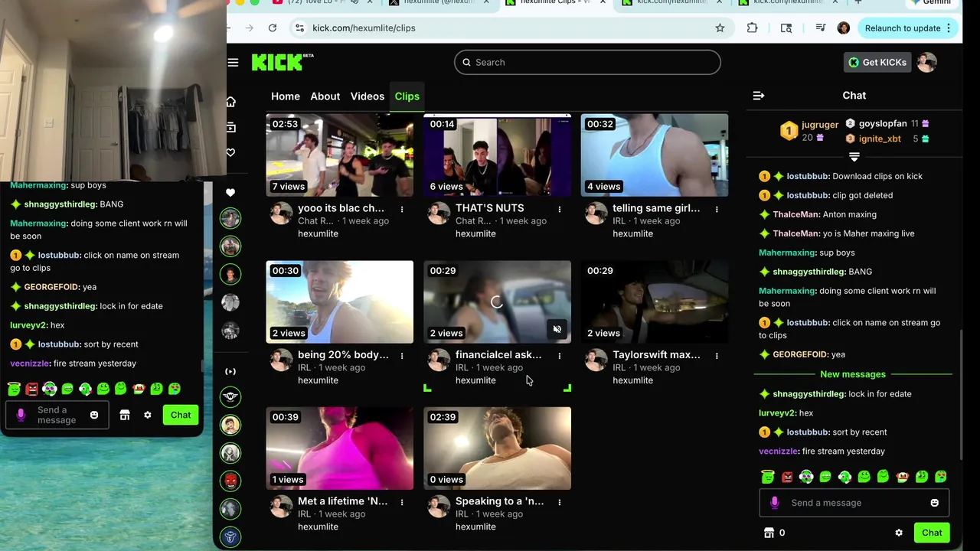Play the "Speaking to a 'n..." clip thumbnail
This screenshot has width=980, height=551.
[498, 448]
